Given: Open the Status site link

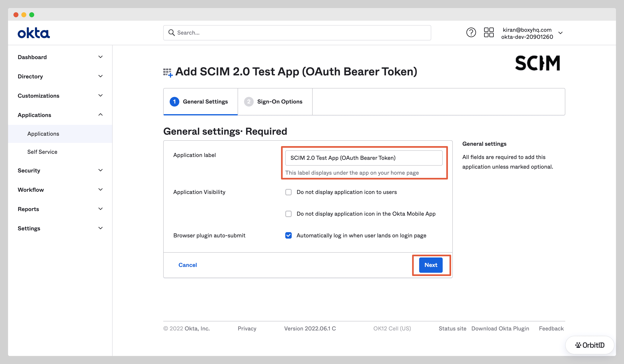Looking at the screenshot, I should coord(452,329).
